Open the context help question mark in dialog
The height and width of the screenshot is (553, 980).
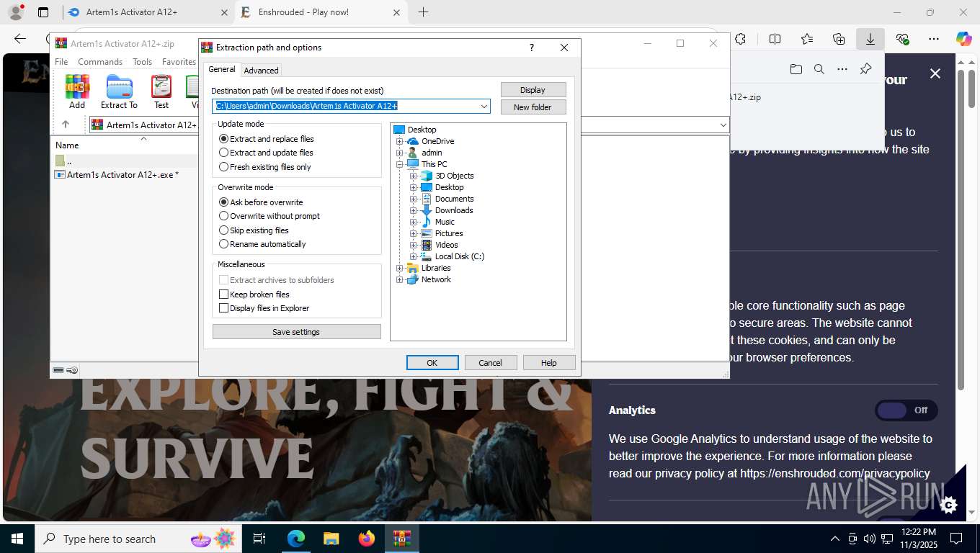click(x=532, y=48)
